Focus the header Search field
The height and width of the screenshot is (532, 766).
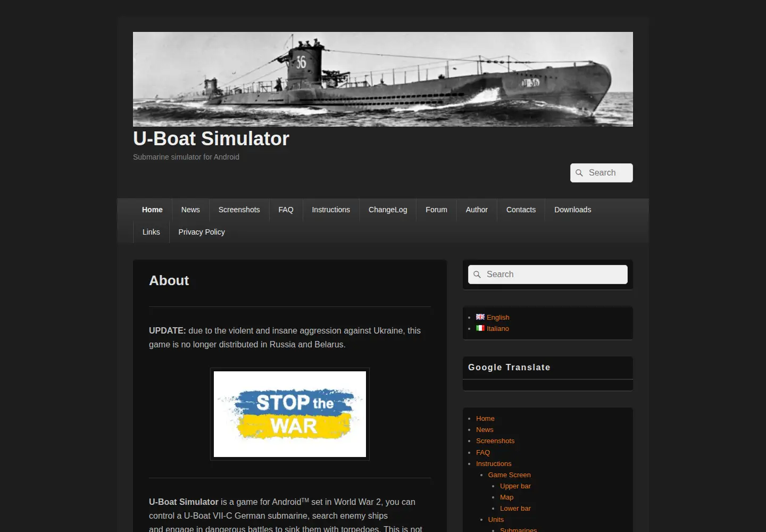(602, 173)
